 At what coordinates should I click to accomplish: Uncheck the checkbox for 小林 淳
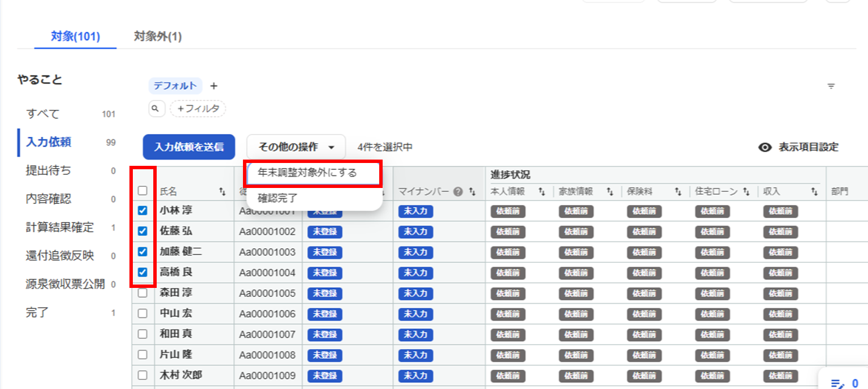142,211
